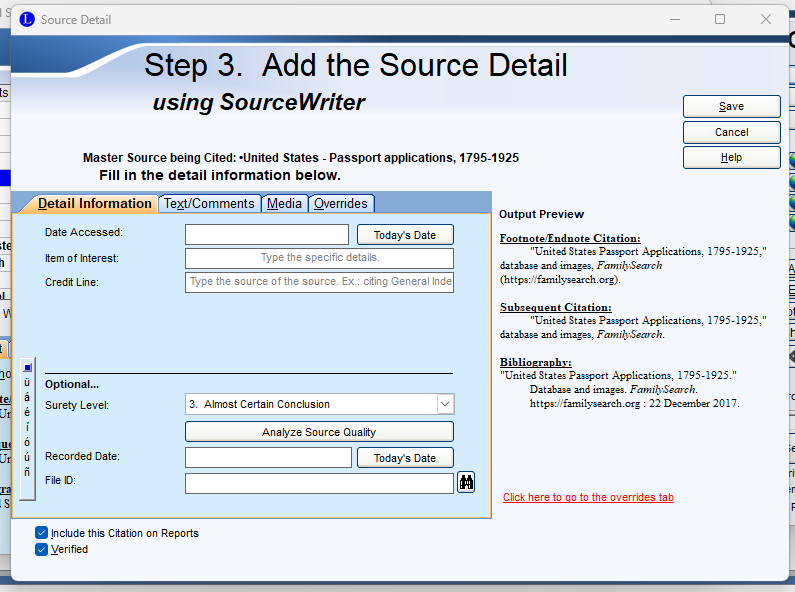Select the Subsequent Citation heading
Viewport: 795px width, 592px height.
(x=556, y=307)
